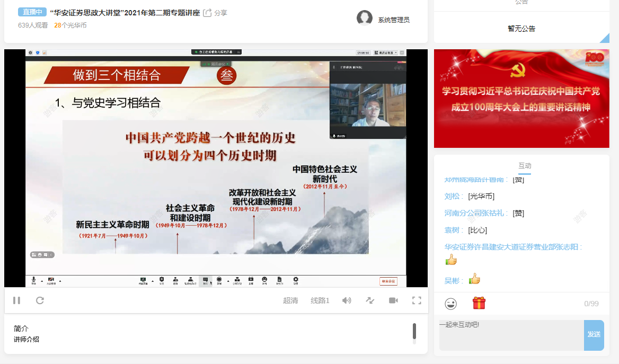Enter fullscreen mode with the corner-brackets icon
The image size is (619, 364).
(417, 300)
